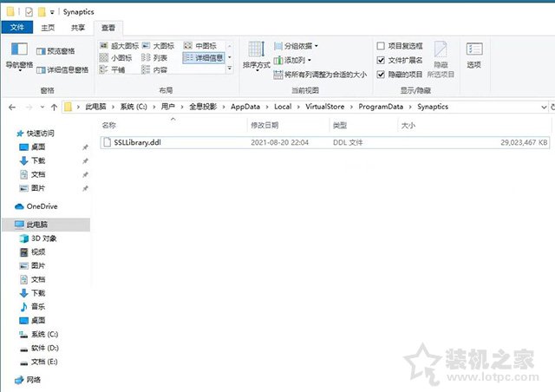Viewport: 555px width, 392px height.
Task: Switch to the 主页 tab
Action: pyautogui.click(x=48, y=28)
